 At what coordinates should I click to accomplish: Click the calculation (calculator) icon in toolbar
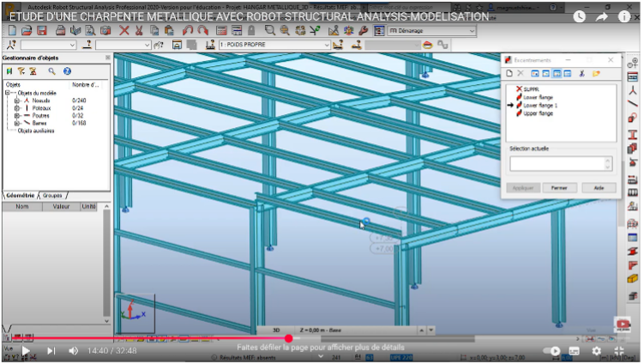point(221,30)
